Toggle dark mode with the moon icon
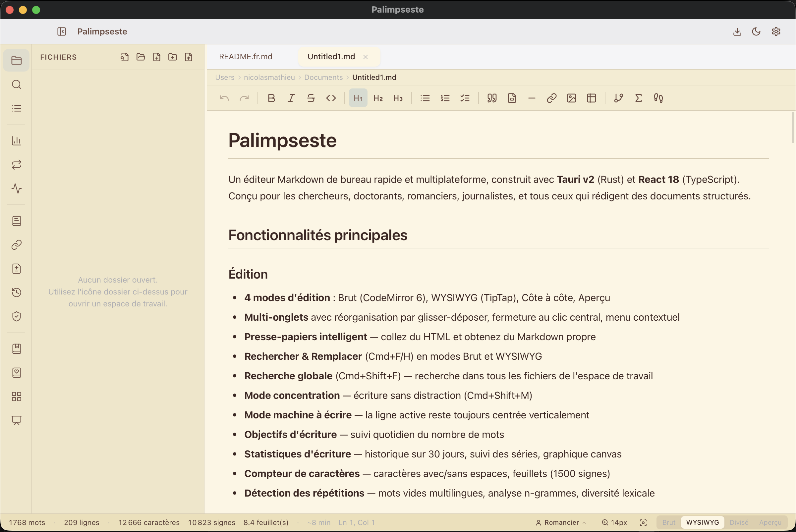Screen dimensions: 796x532 [756, 31]
